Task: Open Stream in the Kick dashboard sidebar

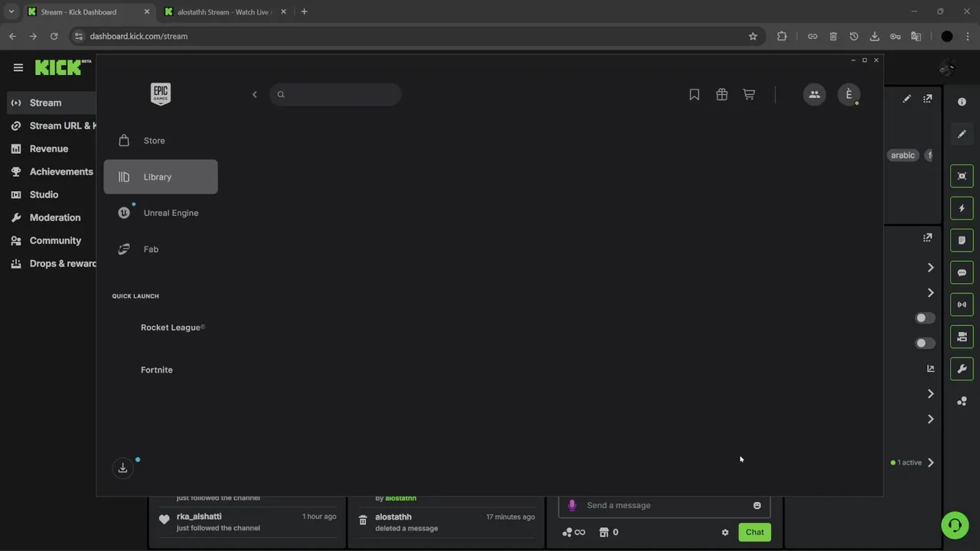Action: pos(50,103)
